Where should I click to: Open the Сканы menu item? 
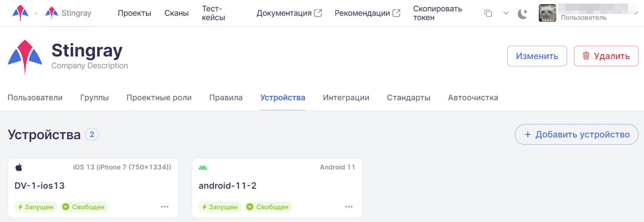click(176, 13)
